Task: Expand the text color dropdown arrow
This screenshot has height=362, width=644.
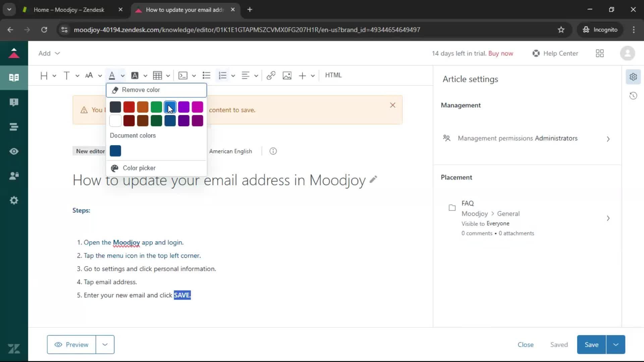Action: (x=123, y=76)
